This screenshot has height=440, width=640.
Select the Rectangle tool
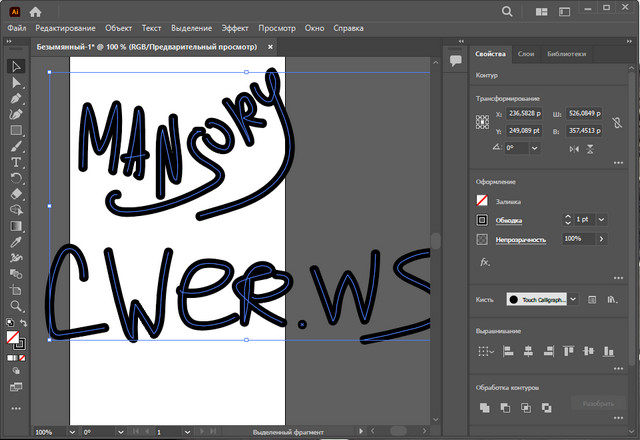pos(16,130)
